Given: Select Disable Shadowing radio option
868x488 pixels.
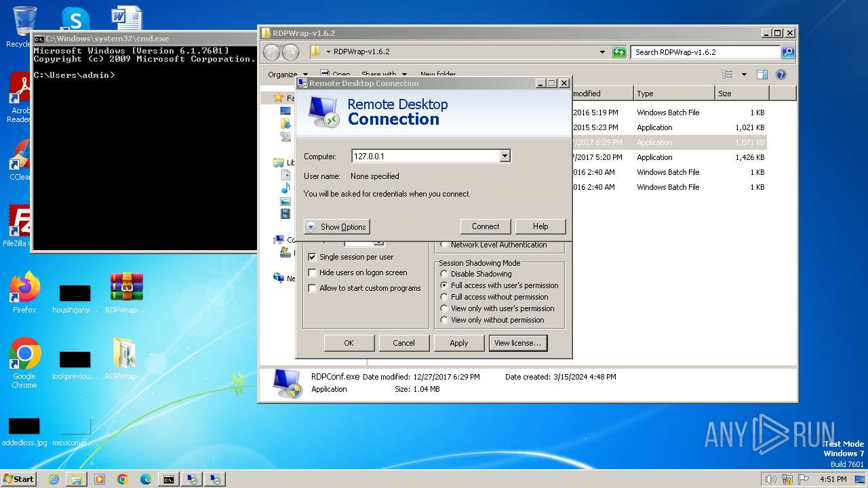Looking at the screenshot, I should 444,274.
